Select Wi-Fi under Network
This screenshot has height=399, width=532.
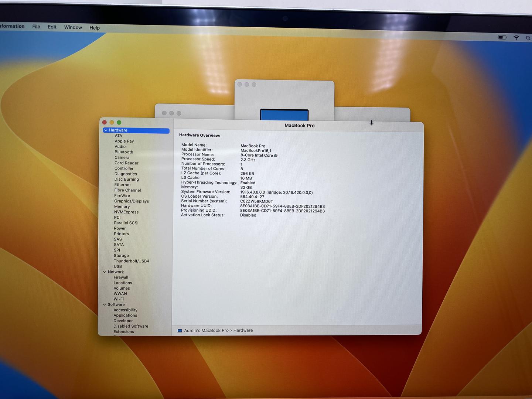click(x=119, y=299)
